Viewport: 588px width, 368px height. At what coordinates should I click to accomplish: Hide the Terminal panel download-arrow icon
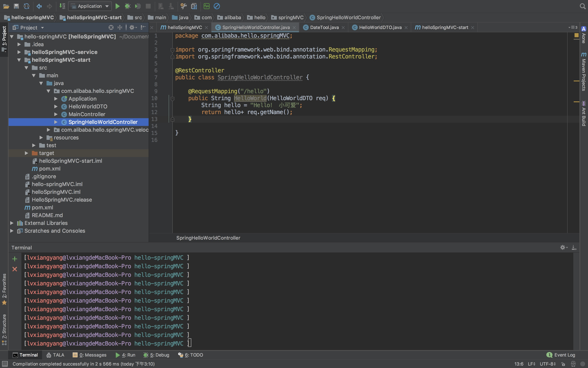point(574,248)
